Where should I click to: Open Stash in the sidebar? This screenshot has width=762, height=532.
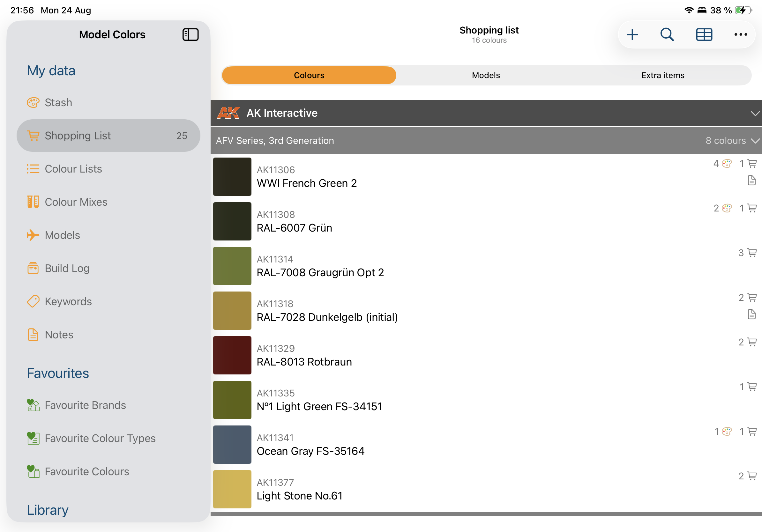(x=108, y=102)
